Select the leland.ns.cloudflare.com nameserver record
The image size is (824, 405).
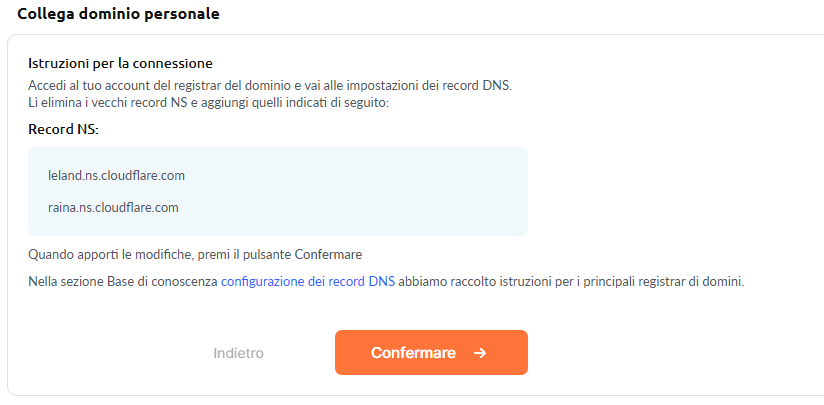click(x=117, y=176)
